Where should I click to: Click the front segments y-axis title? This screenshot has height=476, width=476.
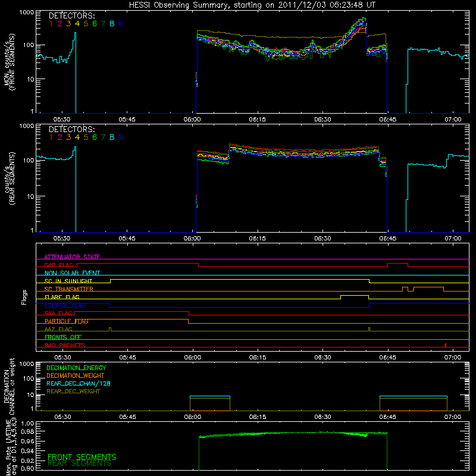[10, 62]
